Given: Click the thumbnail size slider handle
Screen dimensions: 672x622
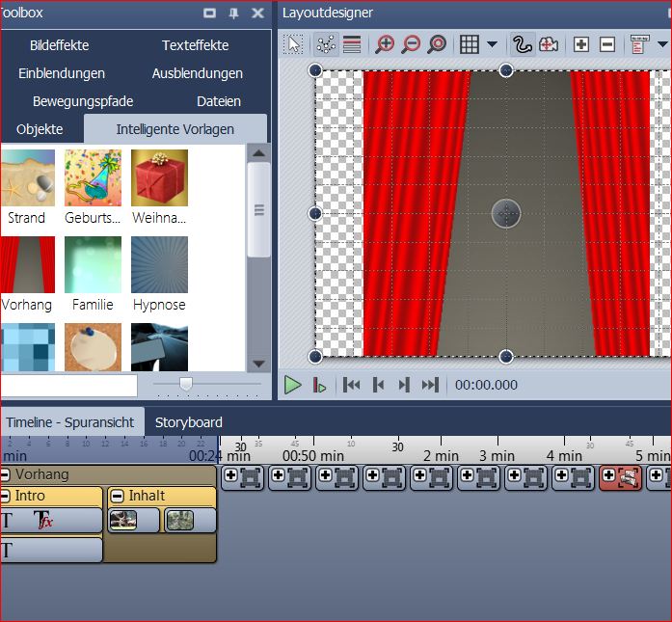Looking at the screenshot, I should point(186,385).
